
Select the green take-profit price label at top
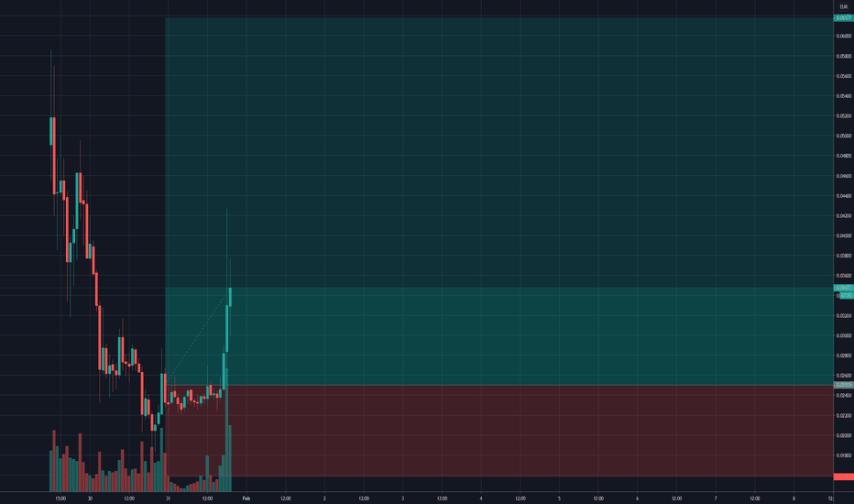click(844, 18)
